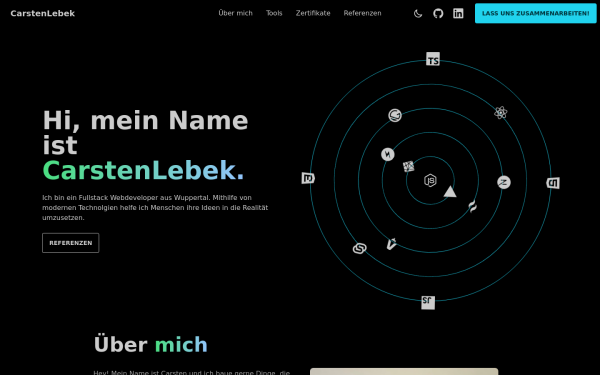
Task: Open the Referenzen nav item
Action: pyautogui.click(x=362, y=13)
